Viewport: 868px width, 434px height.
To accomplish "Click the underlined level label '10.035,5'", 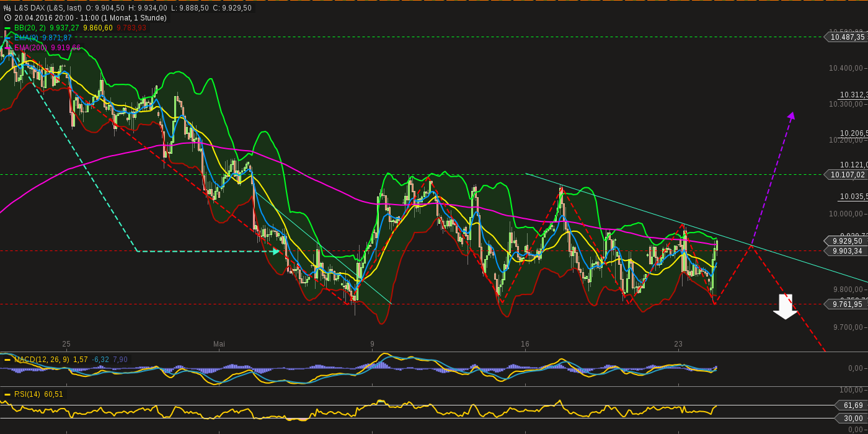I will click(854, 197).
